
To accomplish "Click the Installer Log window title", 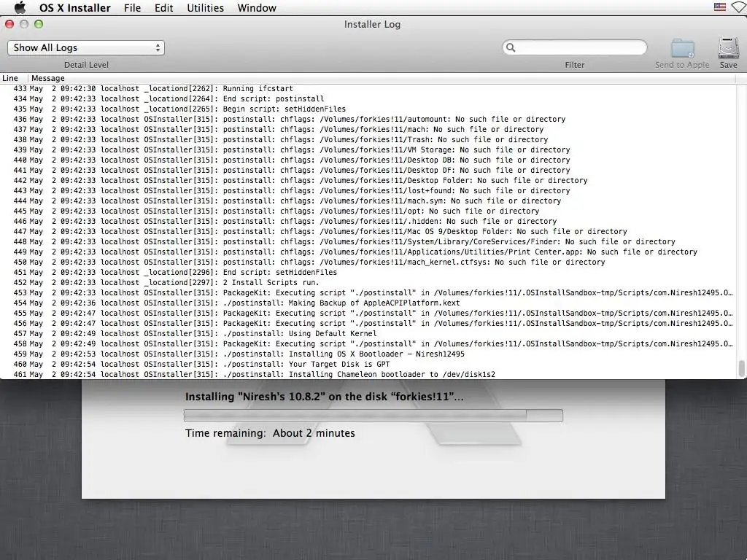I will point(372,24).
